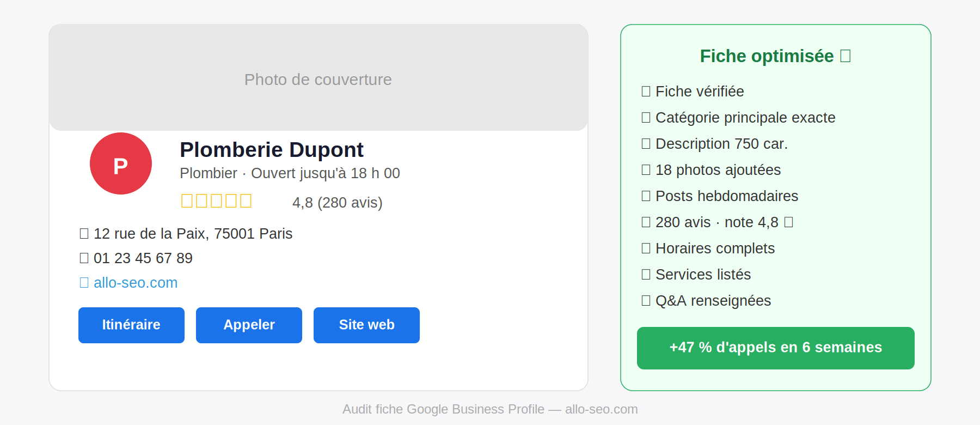Click the check icon beside Posts hebdomadaires
Screen dimensions: 980x425
(646, 196)
